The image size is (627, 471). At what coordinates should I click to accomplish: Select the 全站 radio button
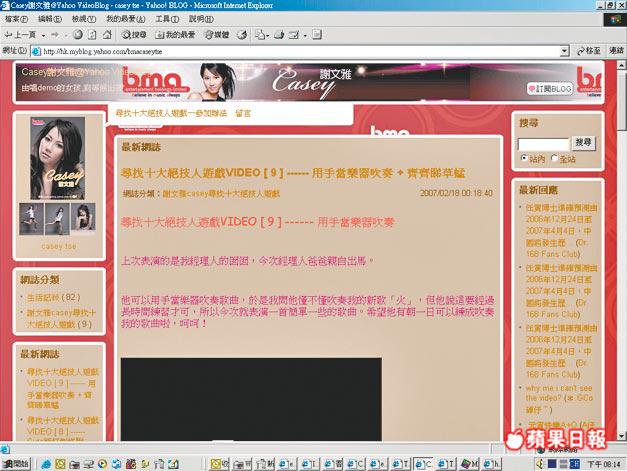[x=553, y=159]
